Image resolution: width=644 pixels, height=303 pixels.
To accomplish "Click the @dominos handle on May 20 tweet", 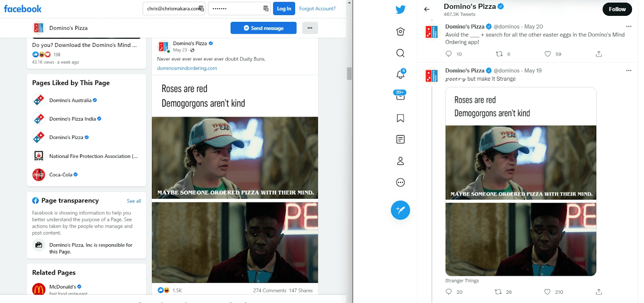I will tap(507, 27).
